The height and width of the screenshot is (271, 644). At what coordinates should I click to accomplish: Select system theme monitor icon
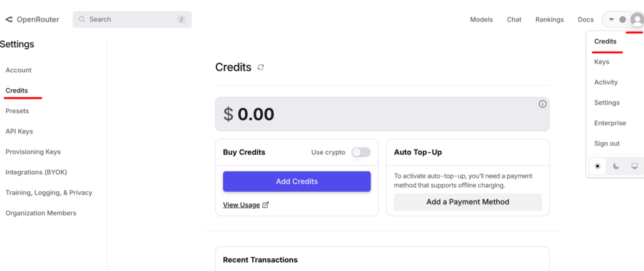(635, 166)
